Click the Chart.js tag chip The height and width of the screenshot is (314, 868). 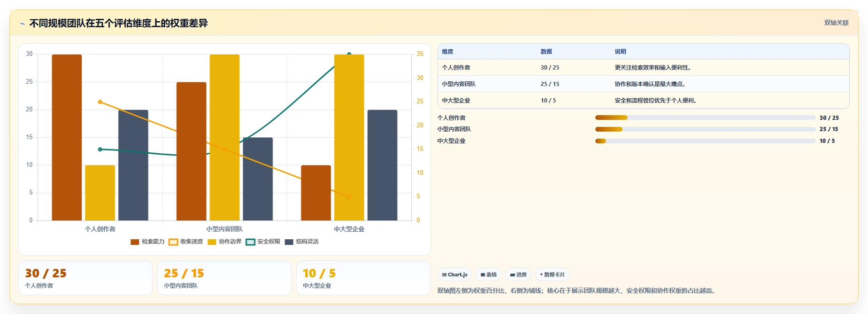pyautogui.click(x=454, y=275)
